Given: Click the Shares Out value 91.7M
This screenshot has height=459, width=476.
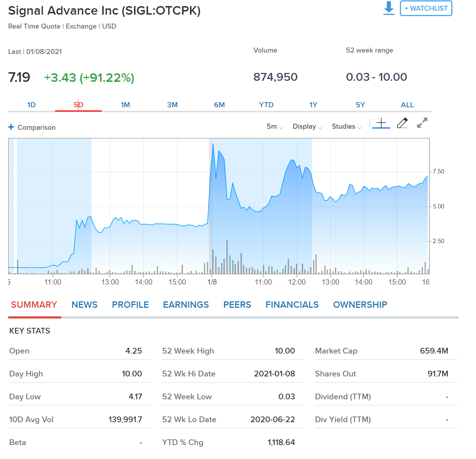Looking at the screenshot, I should (x=438, y=374).
